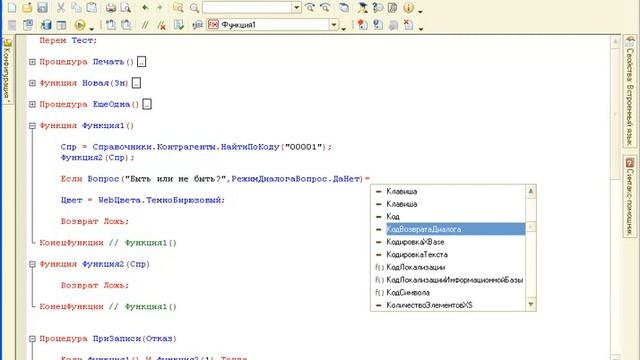The height and width of the screenshot is (360, 640).
Task: Collapse the Процедура ПриЗаписи(Отказ) block
Action: 32,339
